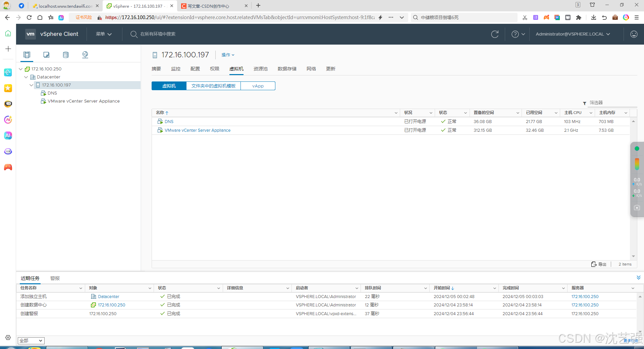Click the sidebar yellow star favorites icon
This screenshot has height=349, width=644.
click(8, 88)
